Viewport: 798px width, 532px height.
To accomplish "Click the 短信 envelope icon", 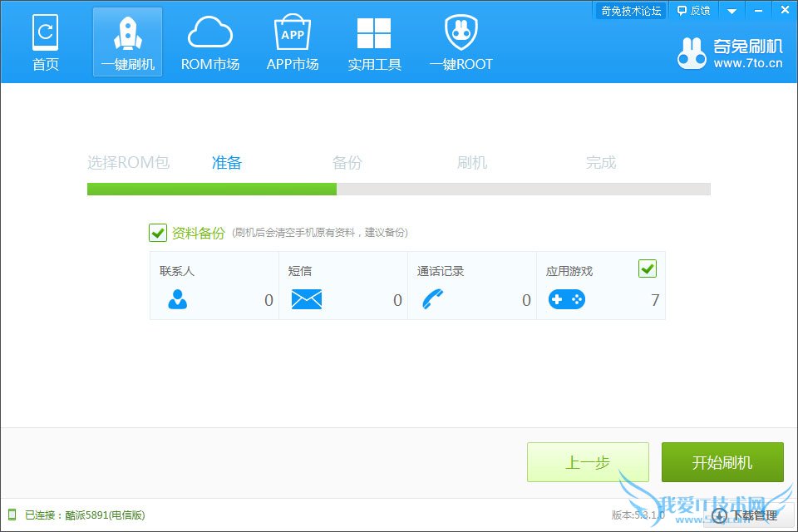I will click(x=307, y=299).
